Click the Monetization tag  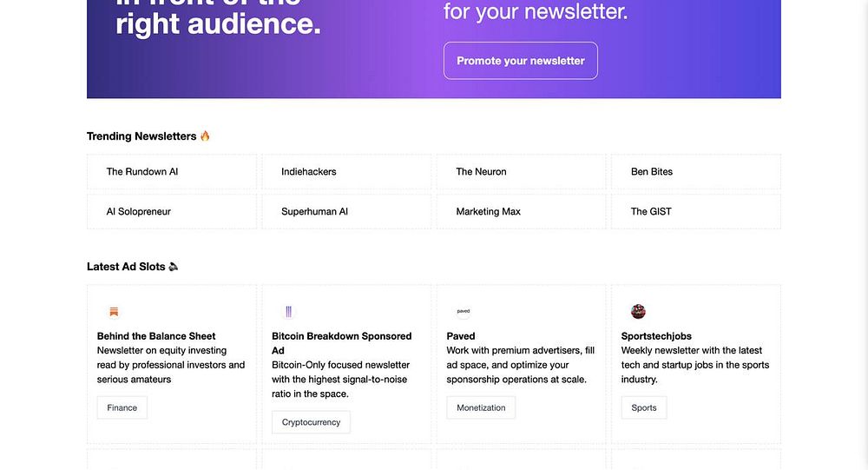pyautogui.click(x=481, y=407)
